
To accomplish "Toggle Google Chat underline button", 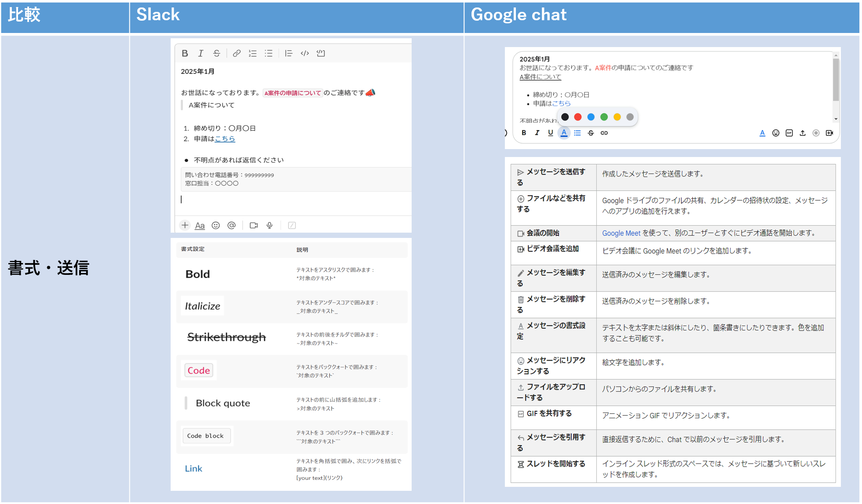I will (550, 133).
